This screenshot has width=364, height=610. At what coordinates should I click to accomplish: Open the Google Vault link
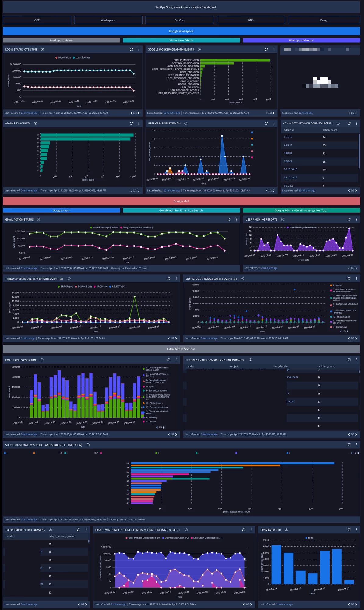coord(61,210)
